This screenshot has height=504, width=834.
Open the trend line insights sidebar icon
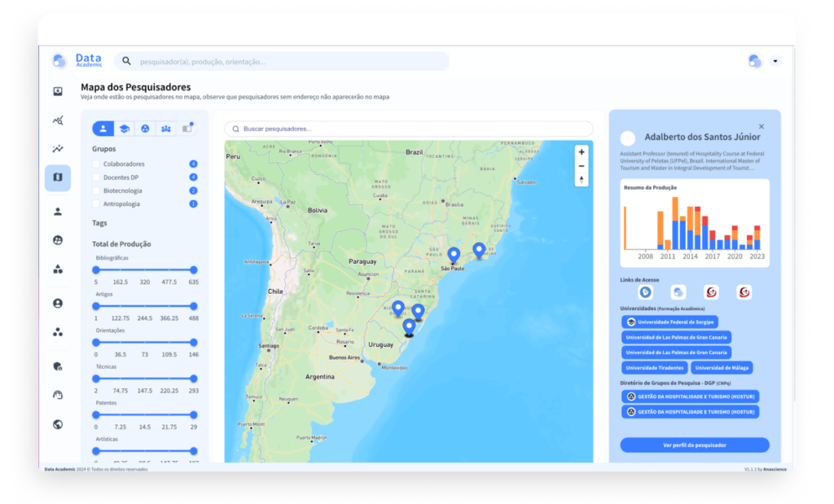(58, 149)
